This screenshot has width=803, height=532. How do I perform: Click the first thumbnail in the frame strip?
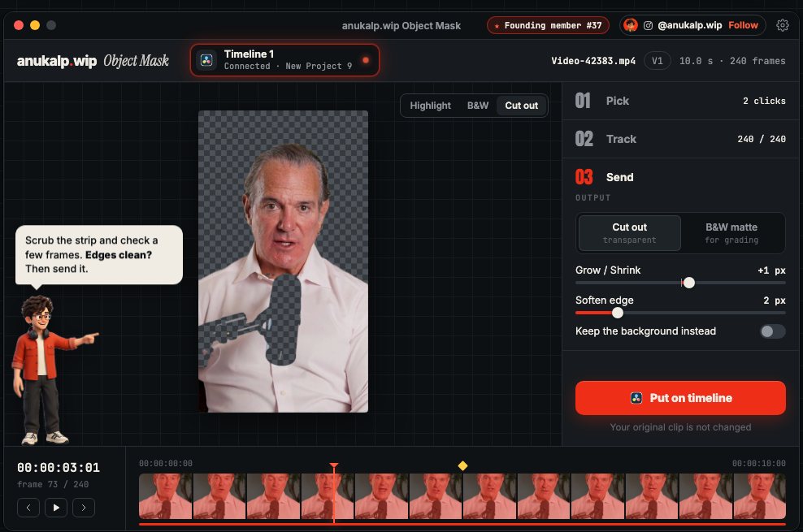[x=166, y=496]
